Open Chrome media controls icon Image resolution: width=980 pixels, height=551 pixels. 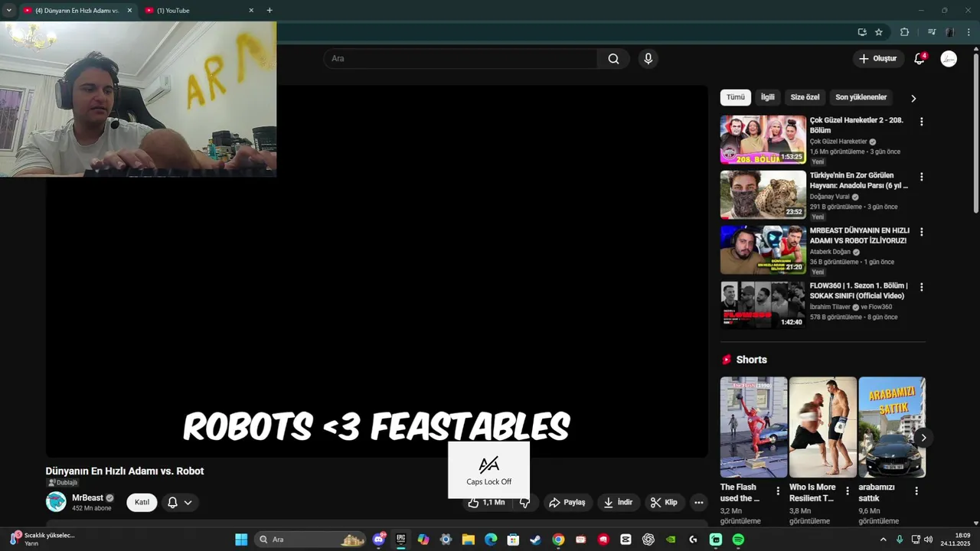tap(932, 32)
